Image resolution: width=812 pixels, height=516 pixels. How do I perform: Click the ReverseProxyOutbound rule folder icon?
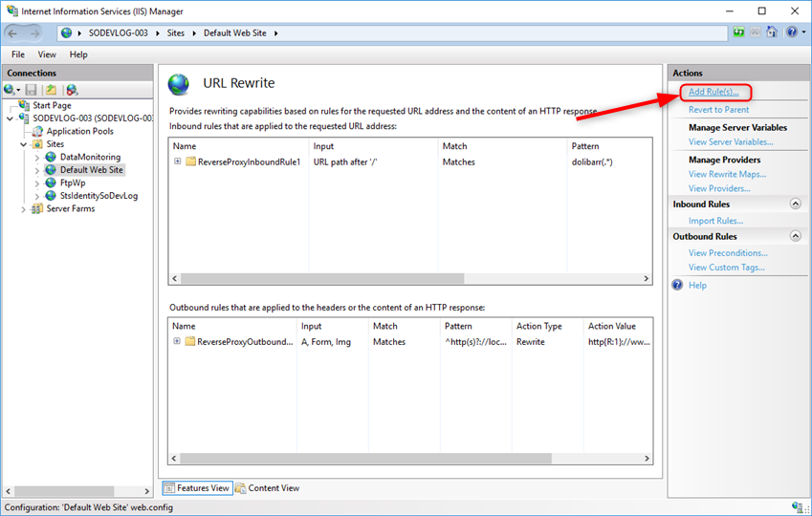point(190,341)
